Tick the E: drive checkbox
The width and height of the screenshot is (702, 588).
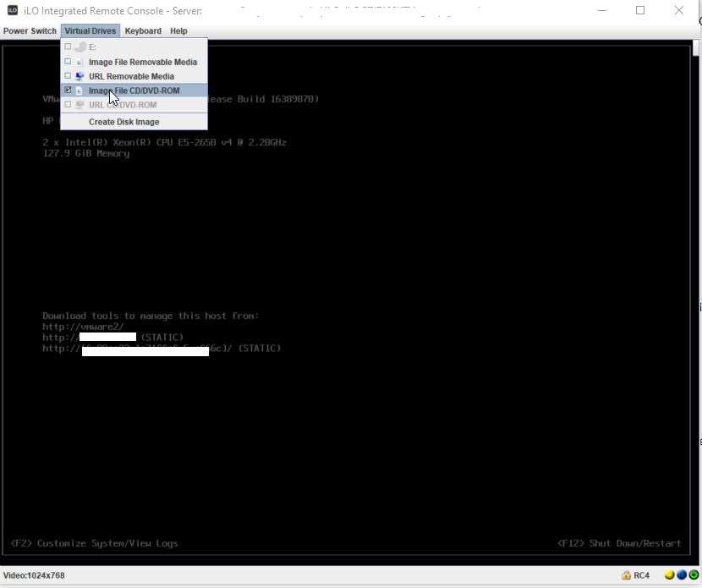click(x=68, y=47)
